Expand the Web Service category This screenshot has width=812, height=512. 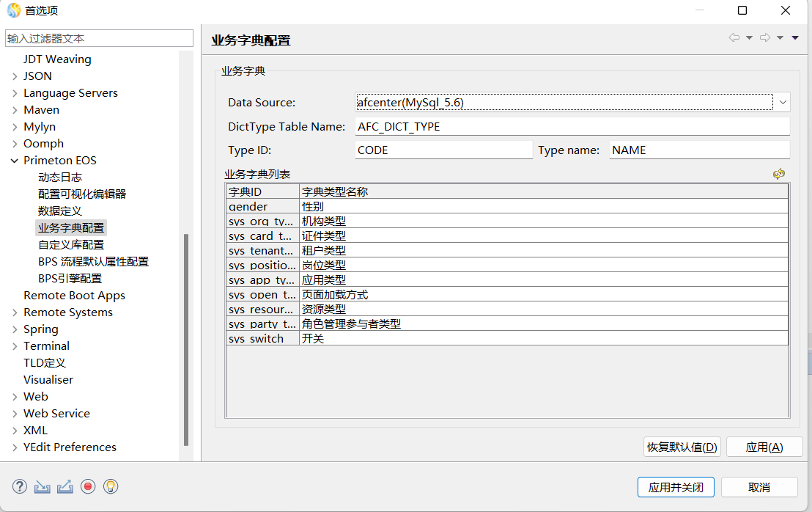tap(15, 414)
